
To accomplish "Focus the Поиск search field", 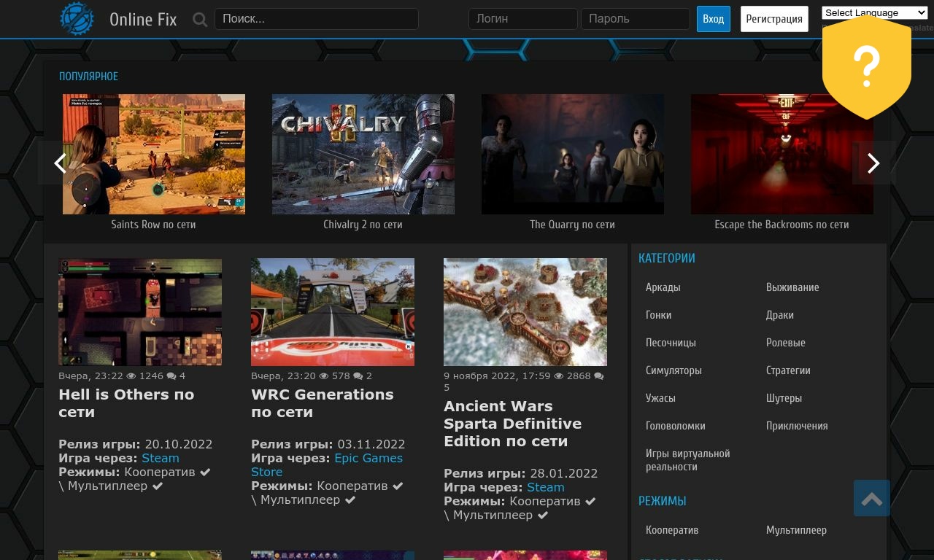I will point(317,19).
